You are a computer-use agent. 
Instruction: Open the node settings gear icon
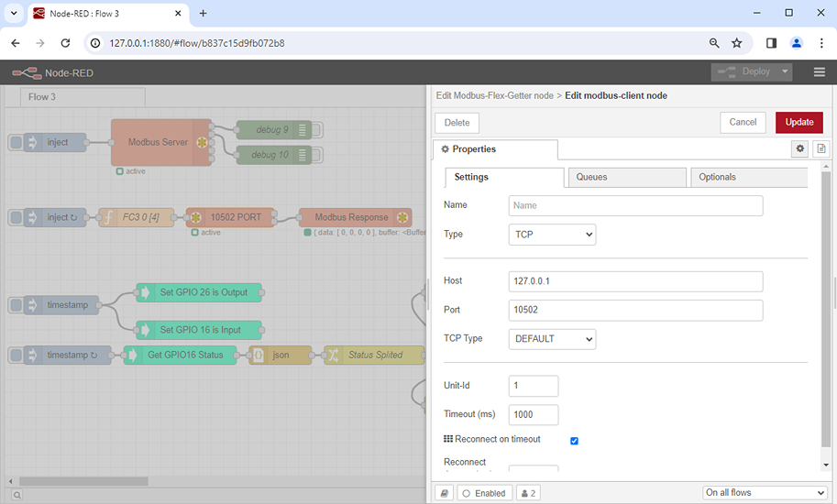(x=799, y=148)
